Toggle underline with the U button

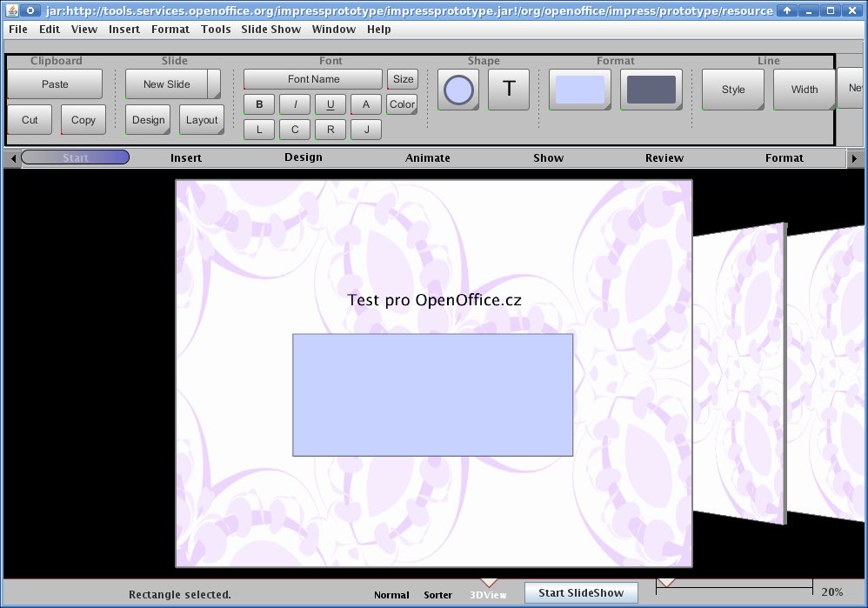331,104
